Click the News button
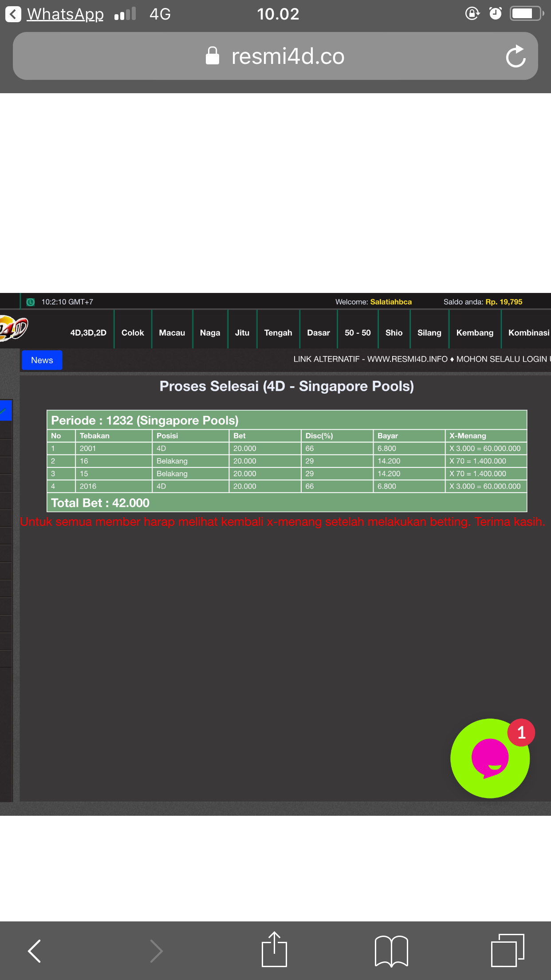 [x=42, y=360]
